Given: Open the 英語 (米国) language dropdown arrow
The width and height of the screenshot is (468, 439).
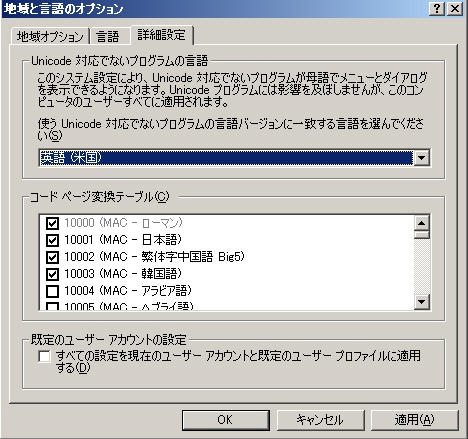Looking at the screenshot, I should click(x=422, y=158).
